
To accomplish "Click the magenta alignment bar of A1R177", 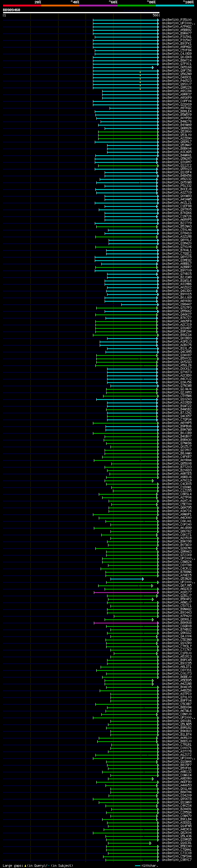I will coord(127,592).
